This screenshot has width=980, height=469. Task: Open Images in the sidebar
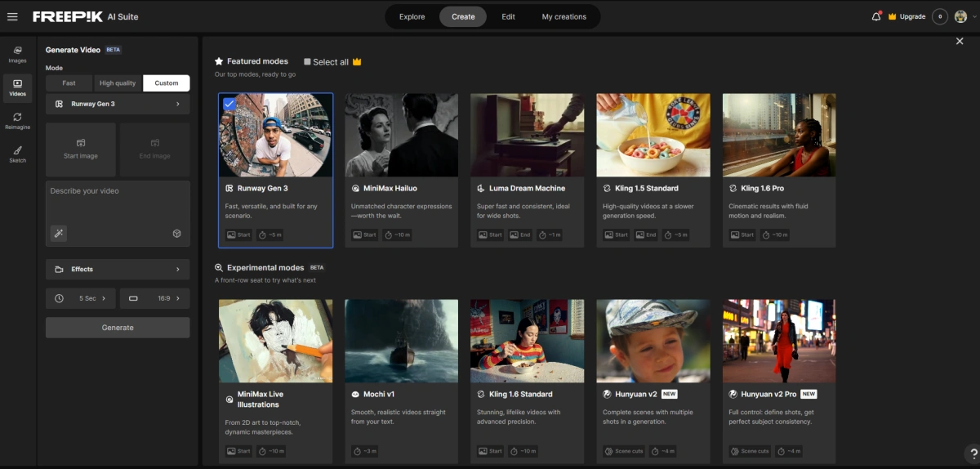[17, 55]
